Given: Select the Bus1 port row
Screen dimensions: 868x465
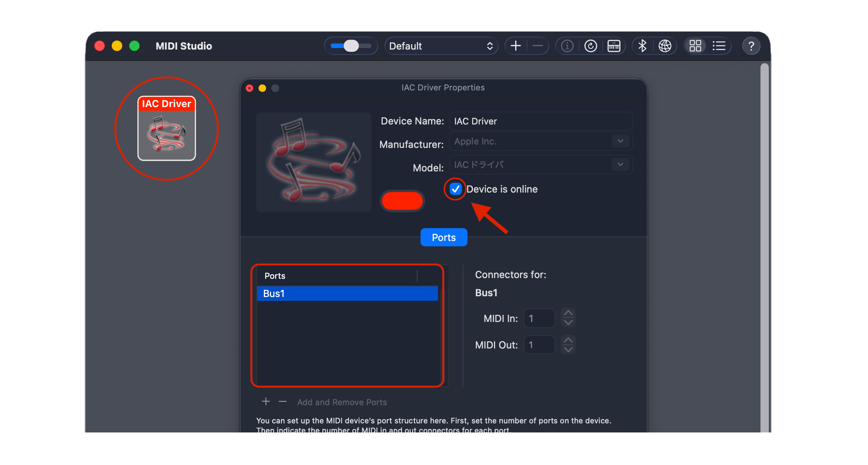Looking at the screenshot, I should (347, 294).
